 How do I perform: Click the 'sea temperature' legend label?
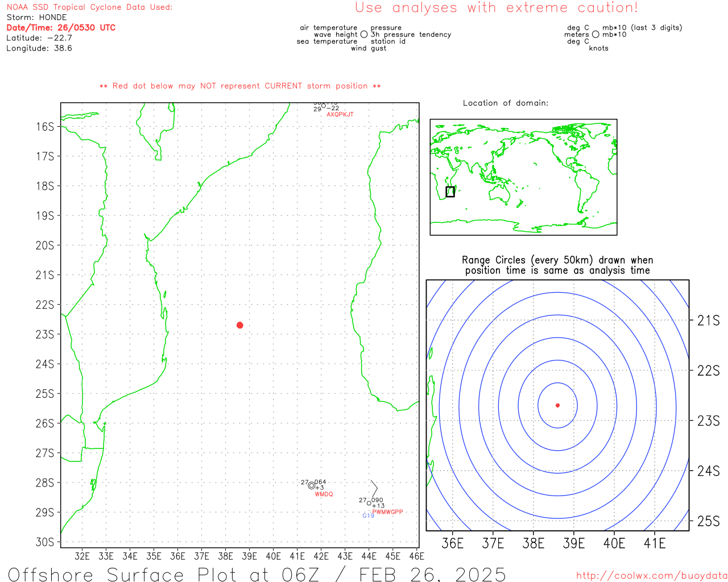[x=327, y=41]
